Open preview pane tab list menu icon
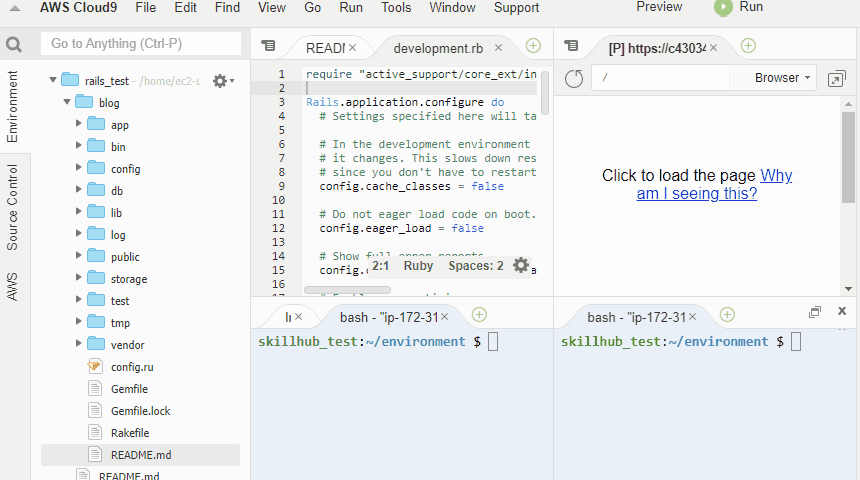This screenshot has height=480, width=860. click(571, 46)
